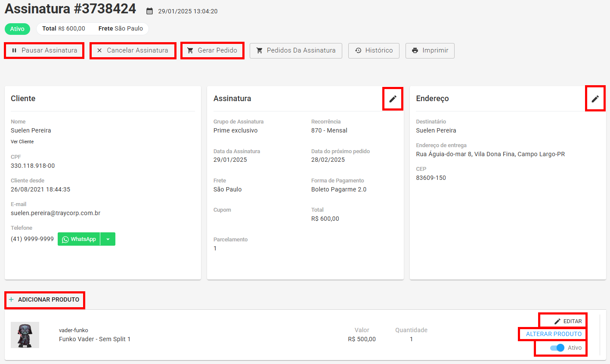Click the product name Funko Vader - Sem Split 1
Viewport: 610px width, 364px height.
pos(95,339)
